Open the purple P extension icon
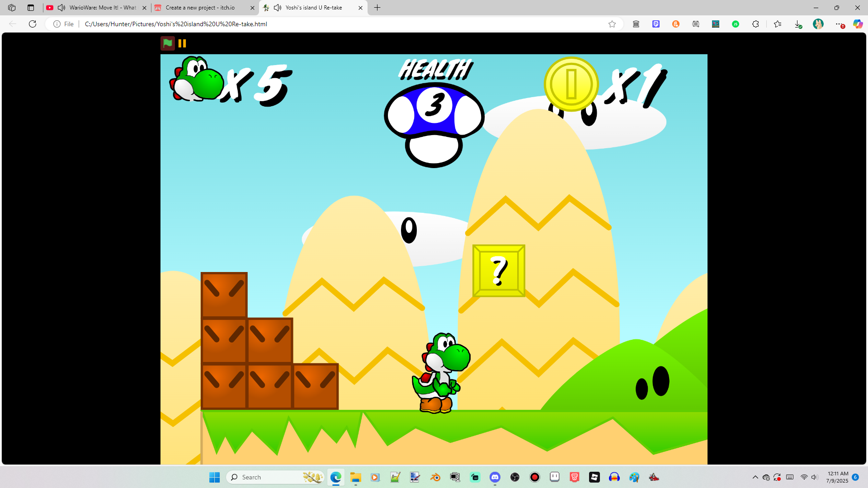 [x=656, y=24]
